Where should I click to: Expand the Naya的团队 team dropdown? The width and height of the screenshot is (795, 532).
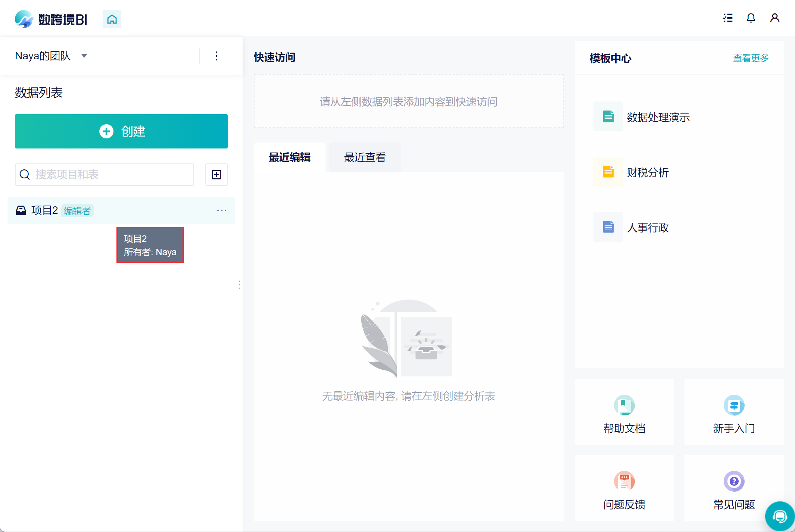click(84, 56)
